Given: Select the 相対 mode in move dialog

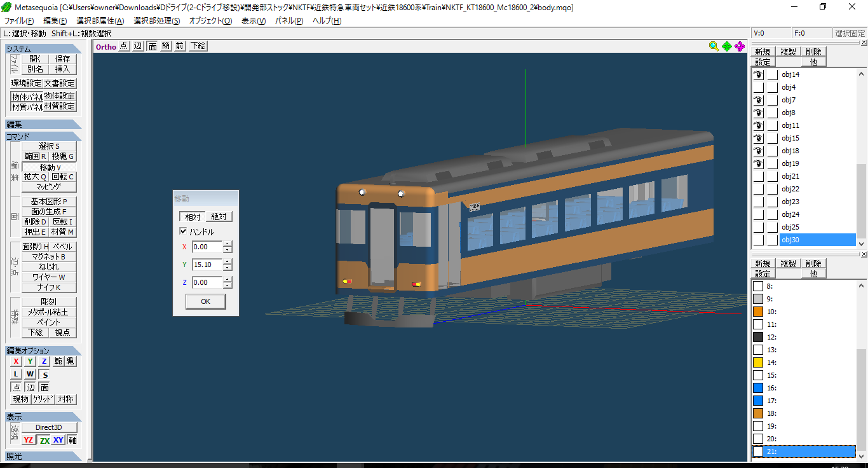Looking at the screenshot, I should click(x=193, y=216).
